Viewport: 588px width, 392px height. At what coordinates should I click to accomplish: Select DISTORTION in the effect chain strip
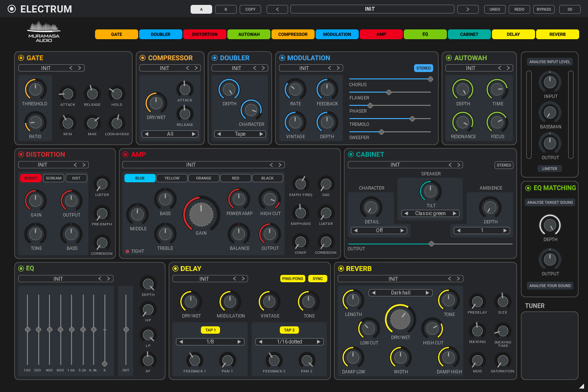pos(204,34)
